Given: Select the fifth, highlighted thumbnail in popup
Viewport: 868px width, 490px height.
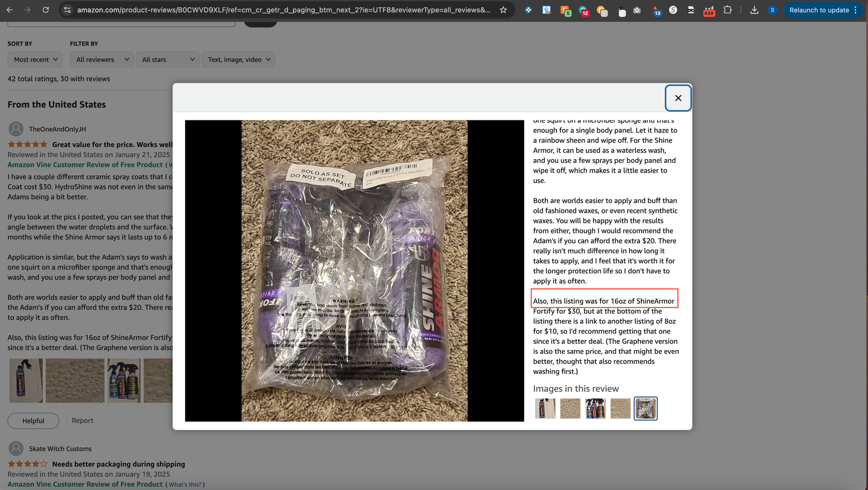Looking at the screenshot, I should [646, 409].
